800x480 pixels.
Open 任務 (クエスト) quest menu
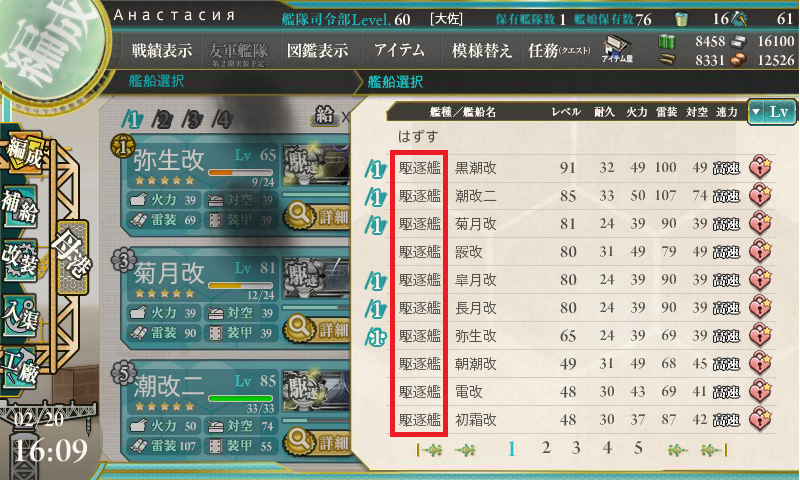pyautogui.click(x=559, y=50)
